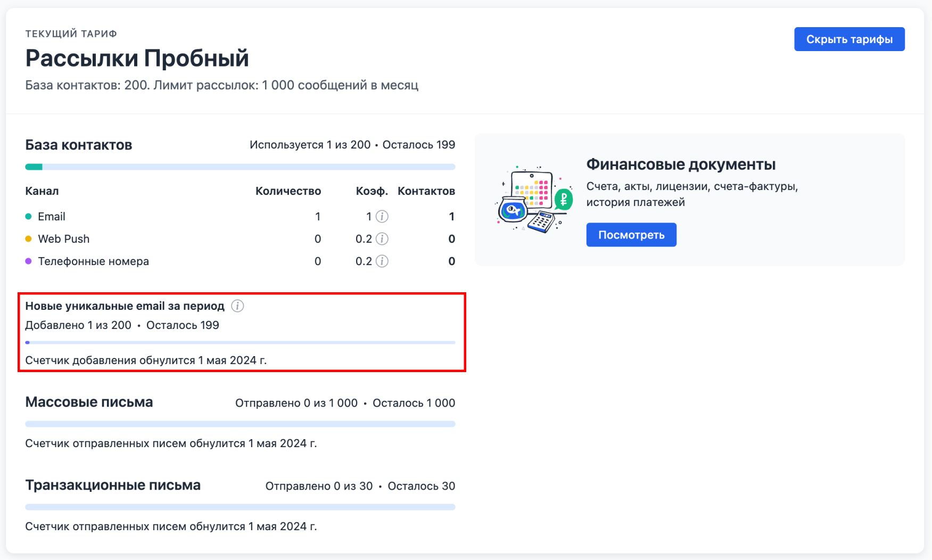
Task: Hide tariffs with Скрыть тарифы button
Action: click(849, 39)
